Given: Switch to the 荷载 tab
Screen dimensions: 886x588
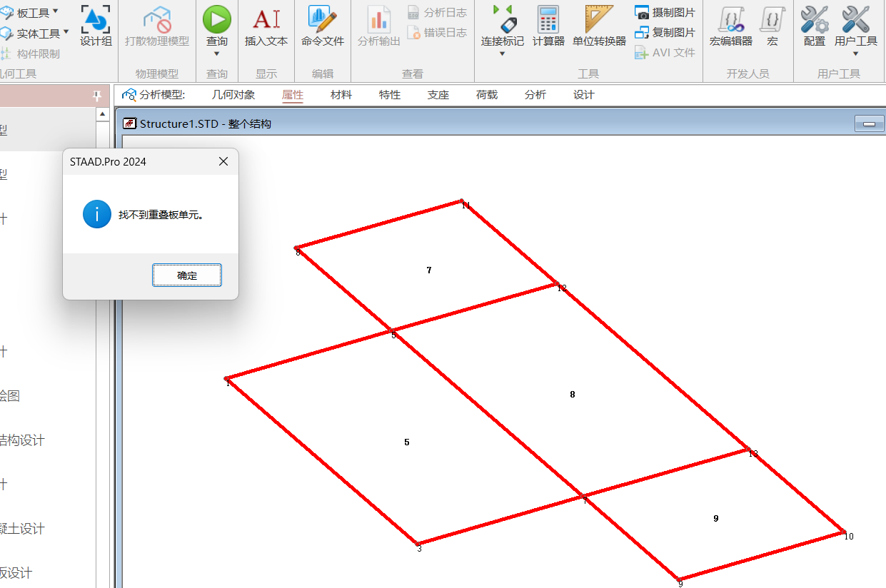Looking at the screenshot, I should (x=487, y=95).
